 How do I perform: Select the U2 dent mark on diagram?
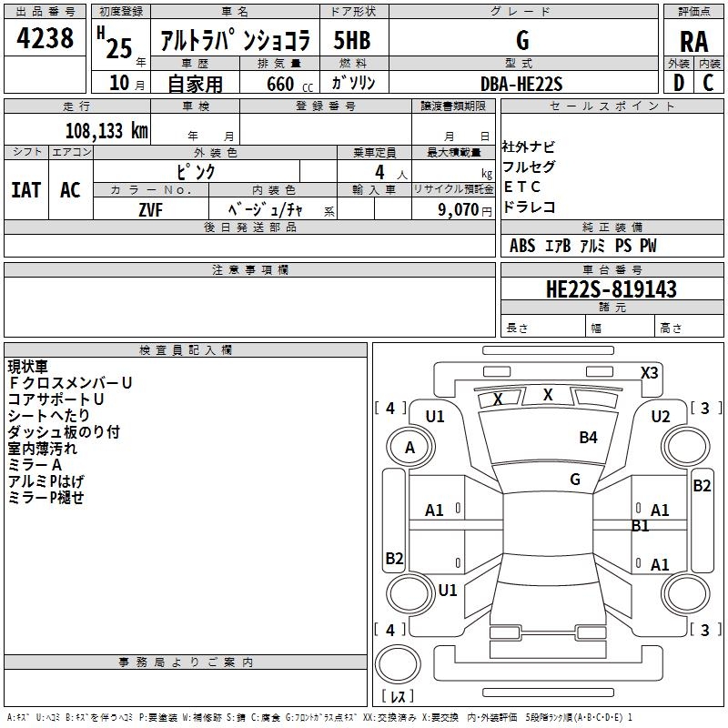(x=661, y=416)
